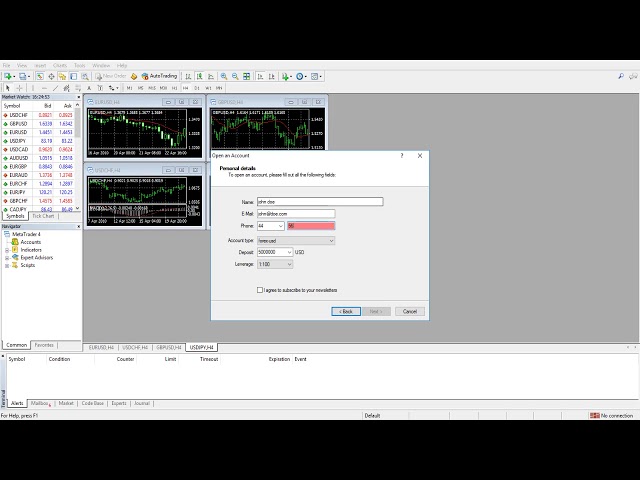
Task: Switch to the Favorites navigator tab
Action: [44, 345]
